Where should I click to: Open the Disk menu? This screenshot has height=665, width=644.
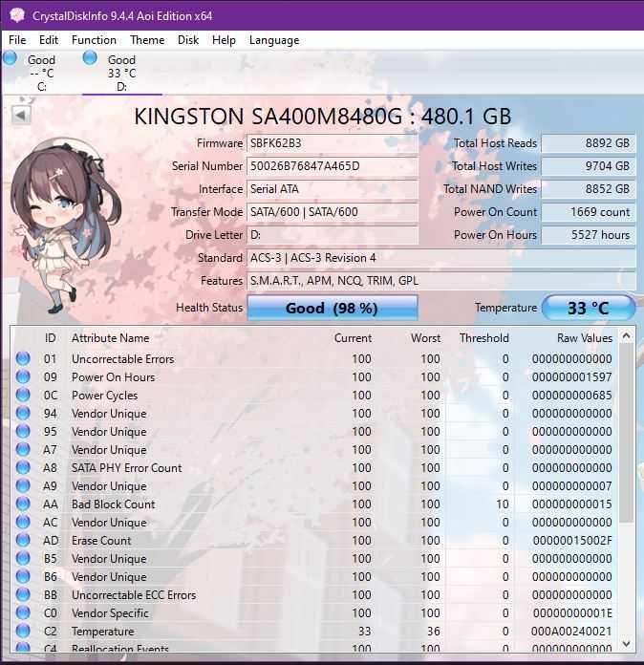pos(188,40)
